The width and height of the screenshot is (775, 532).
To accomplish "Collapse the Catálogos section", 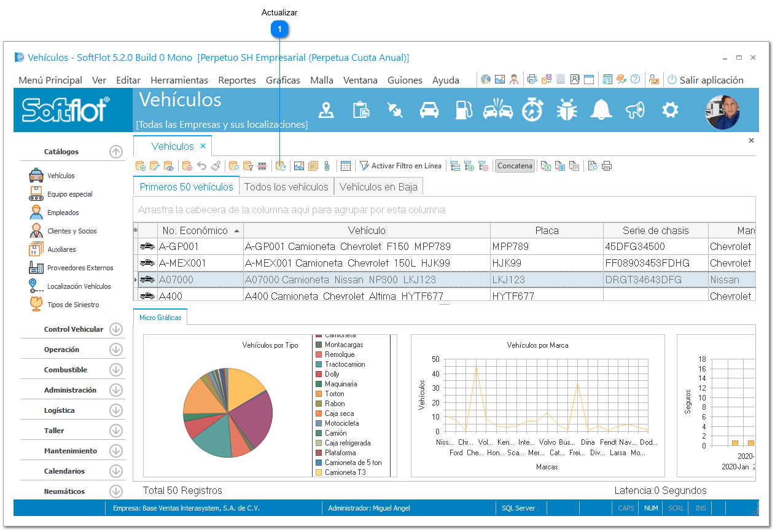I will click(116, 152).
